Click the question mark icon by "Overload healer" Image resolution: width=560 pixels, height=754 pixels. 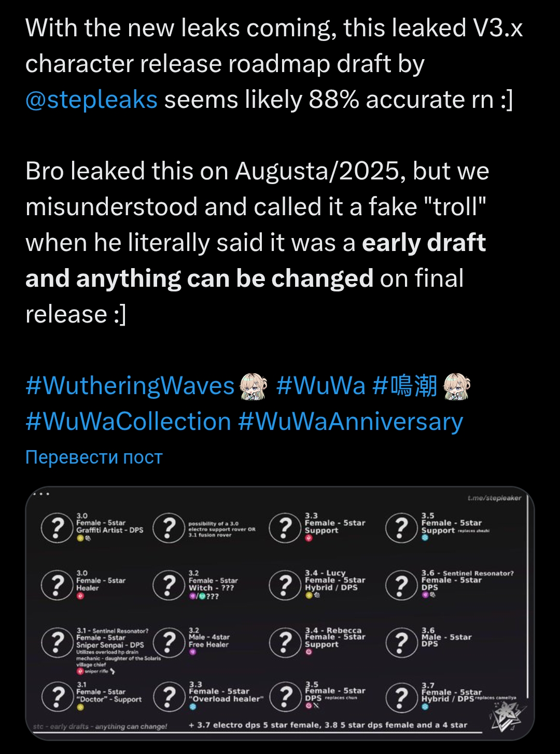[169, 697]
